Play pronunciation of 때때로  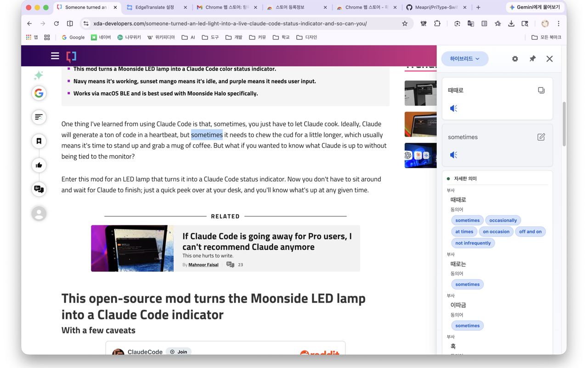pos(453,108)
